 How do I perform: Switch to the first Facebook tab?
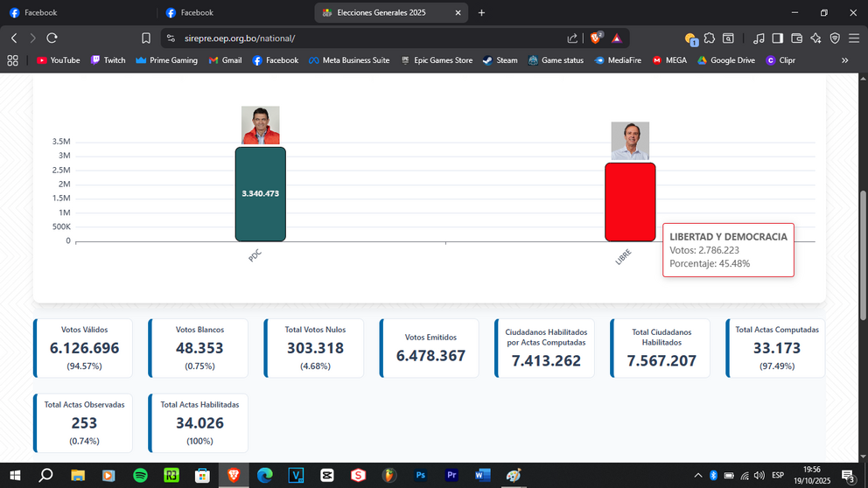point(78,13)
